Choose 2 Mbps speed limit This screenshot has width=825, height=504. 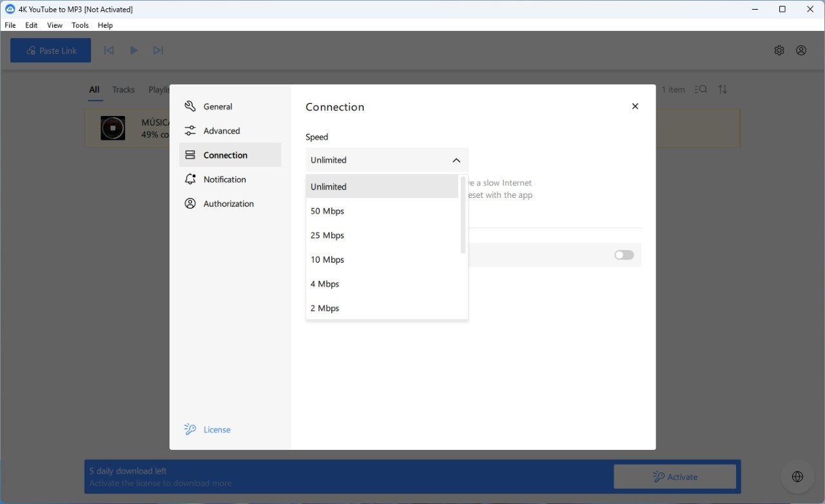pos(382,308)
